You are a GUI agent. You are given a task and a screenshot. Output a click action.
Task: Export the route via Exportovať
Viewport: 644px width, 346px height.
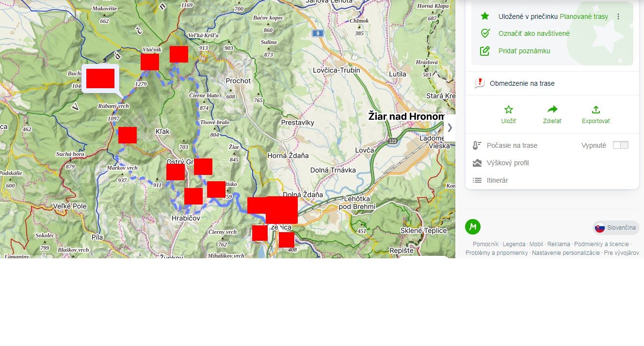click(x=596, y=115)
